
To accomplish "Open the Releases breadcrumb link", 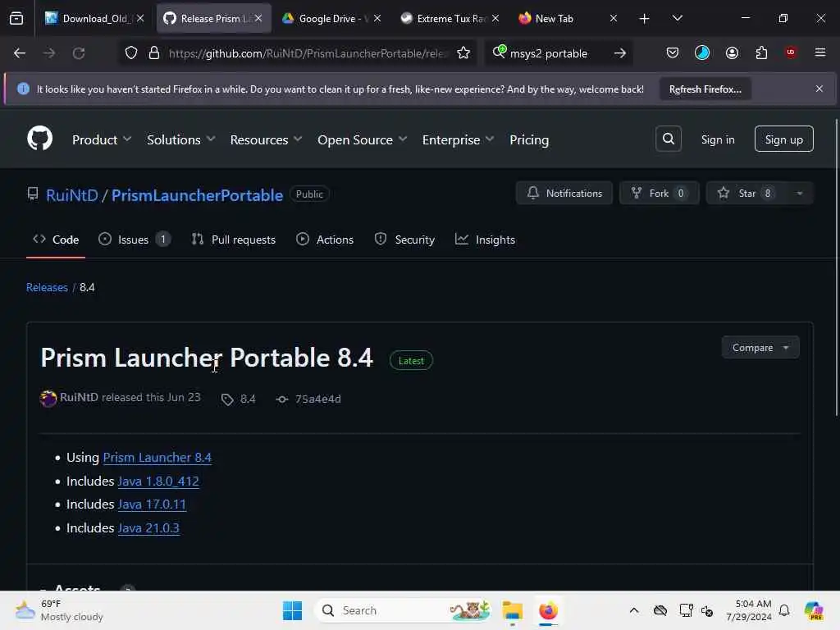I will click(x=47, y=288).
